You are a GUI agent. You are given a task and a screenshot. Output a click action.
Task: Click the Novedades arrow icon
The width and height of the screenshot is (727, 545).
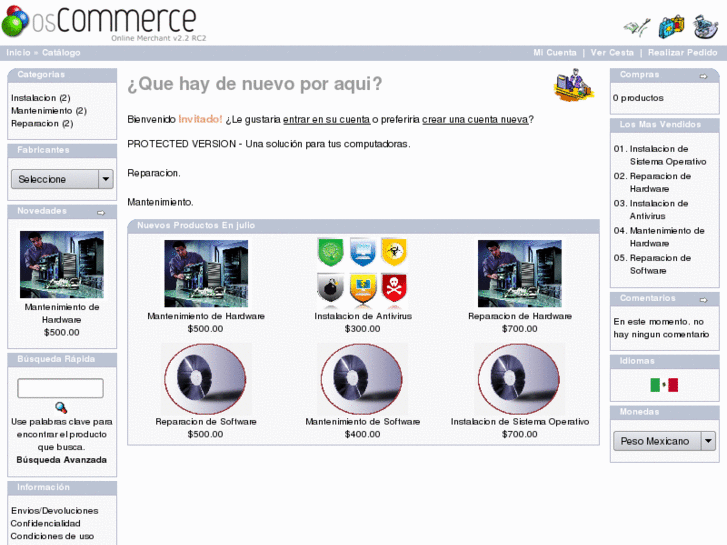click(101, 212)
